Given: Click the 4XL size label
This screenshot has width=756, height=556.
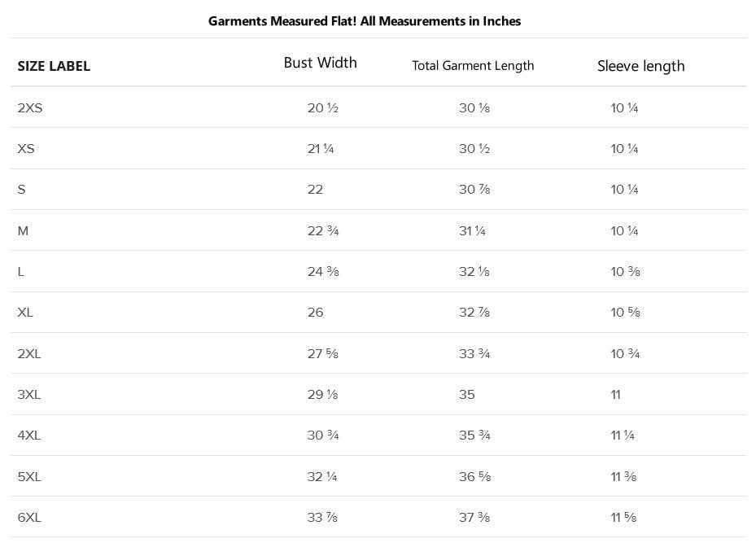Looking at the screenshot, I should coord(29,436).
